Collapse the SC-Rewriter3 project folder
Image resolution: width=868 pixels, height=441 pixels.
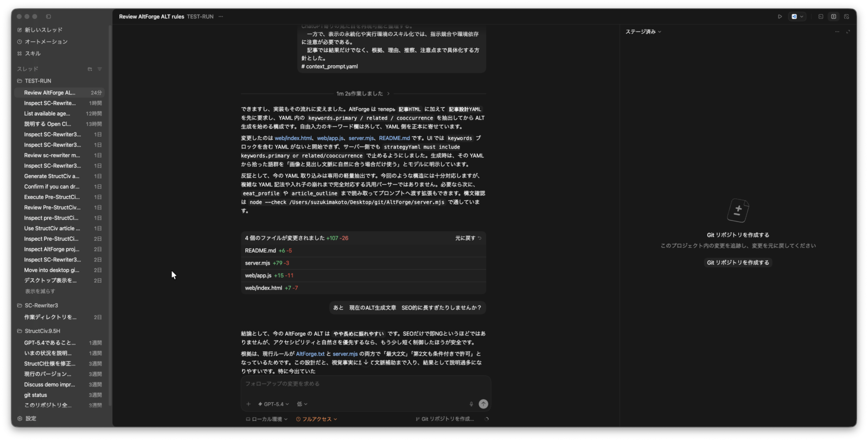[37, 305]
